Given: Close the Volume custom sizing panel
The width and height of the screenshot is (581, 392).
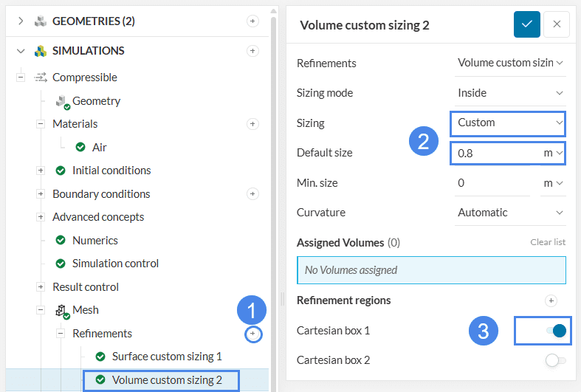Looking at the screenshot, I should [x=557, y=24].
